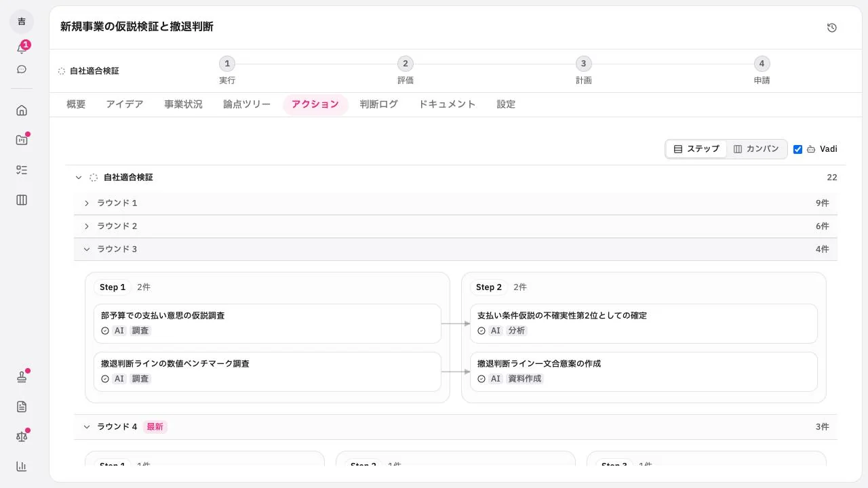Open the 概要 tab
868x488 pixels.
pyautogui.click(x=76, y=104)
